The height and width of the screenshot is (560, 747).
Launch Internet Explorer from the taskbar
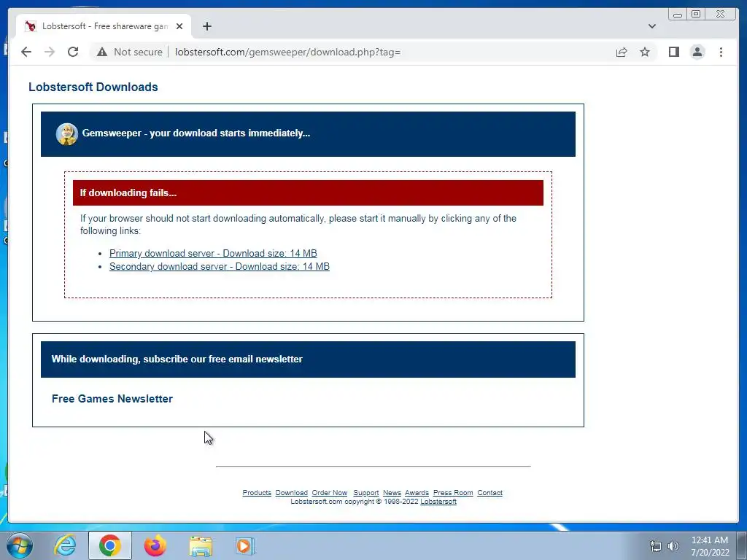pos(65,545)
